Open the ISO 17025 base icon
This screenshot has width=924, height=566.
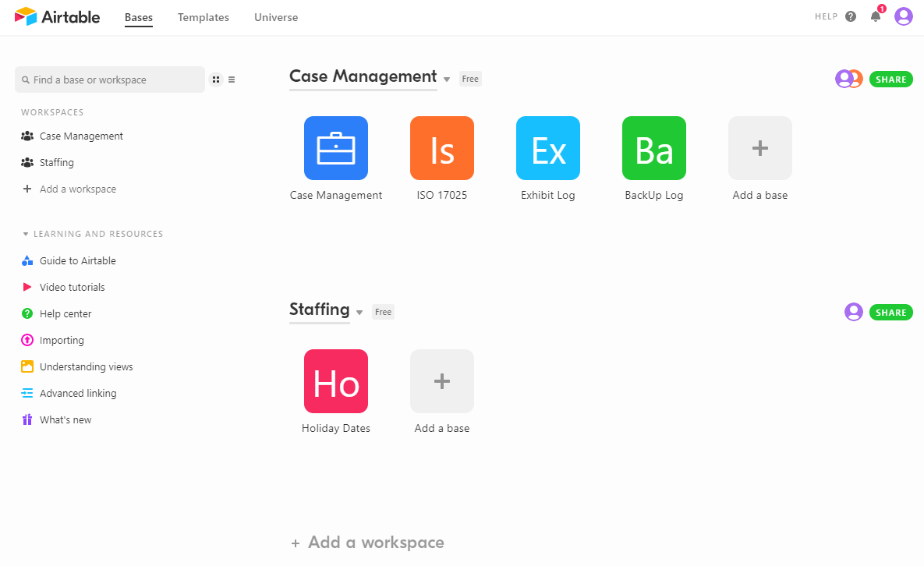click(442, 148)
